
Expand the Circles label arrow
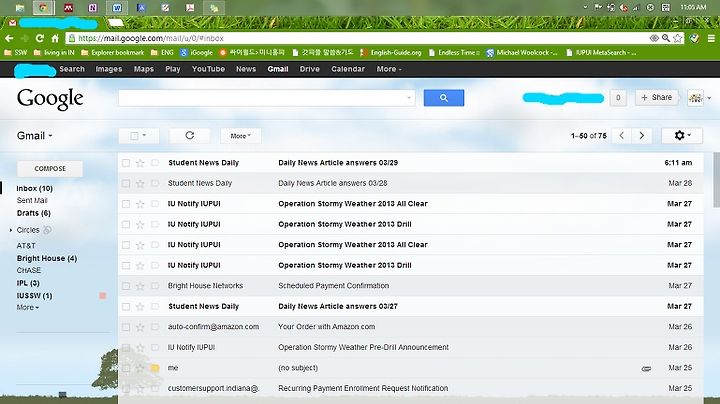pos(11,230)
